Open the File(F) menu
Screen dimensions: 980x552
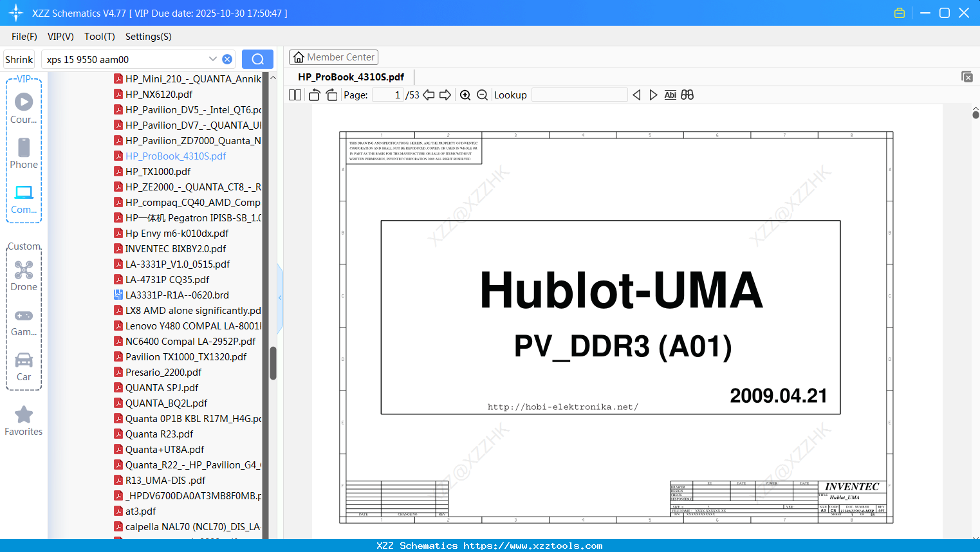[24, 37]
